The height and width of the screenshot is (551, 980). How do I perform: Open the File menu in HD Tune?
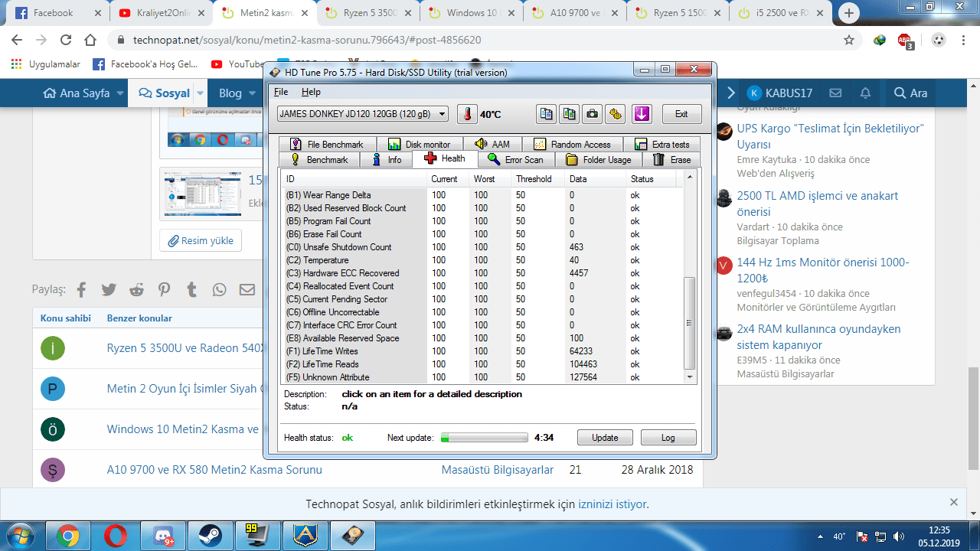281,92
